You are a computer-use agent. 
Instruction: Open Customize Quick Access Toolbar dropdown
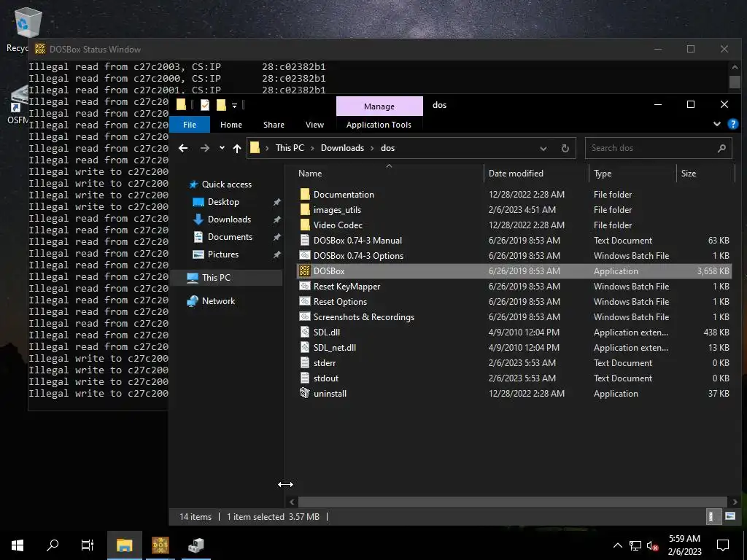(234, 105)
